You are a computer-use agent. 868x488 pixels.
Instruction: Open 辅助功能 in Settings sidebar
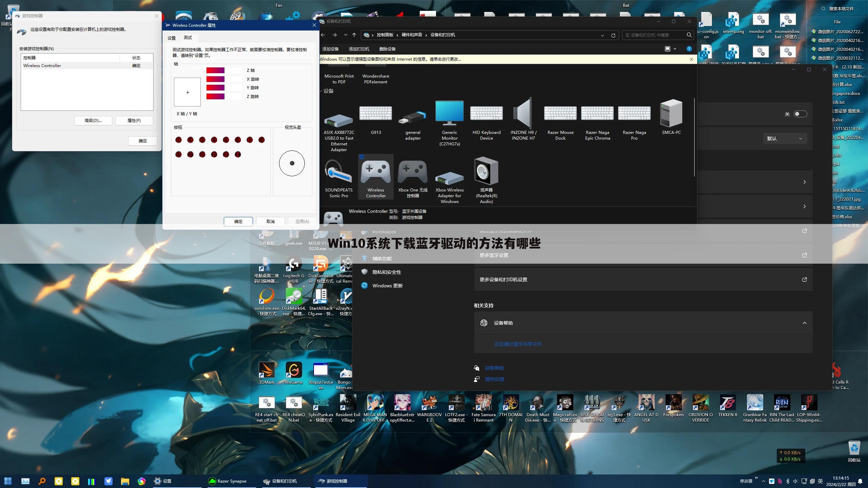click(x=382, y=259)
